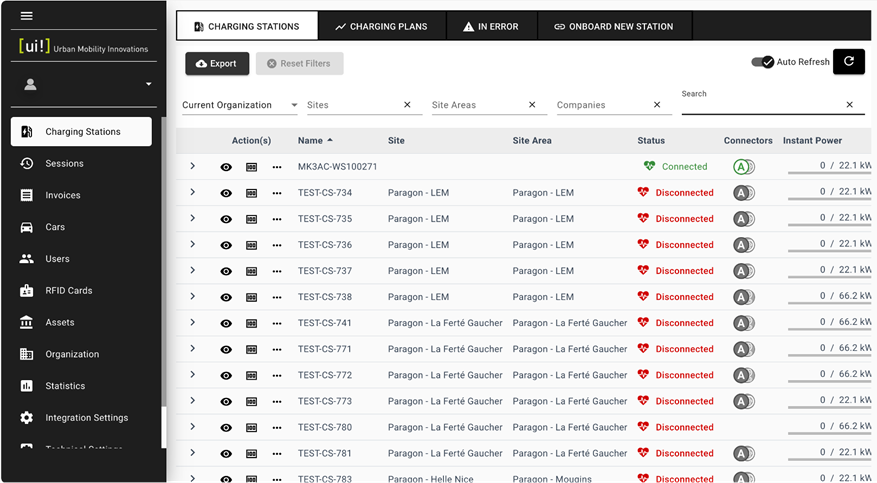Expand the TEST-CS-737 row
Screen dimensions: 877x483
pyautogui.click(x=193, y=271)
